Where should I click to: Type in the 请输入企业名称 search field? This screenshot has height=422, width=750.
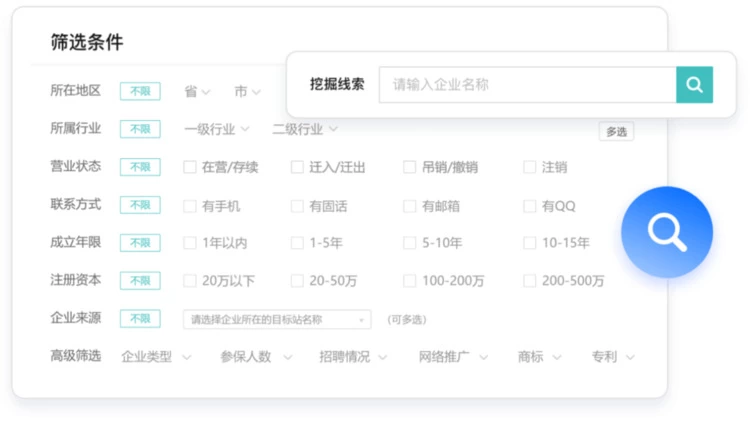pyautogui.click(x=527, y=85)
